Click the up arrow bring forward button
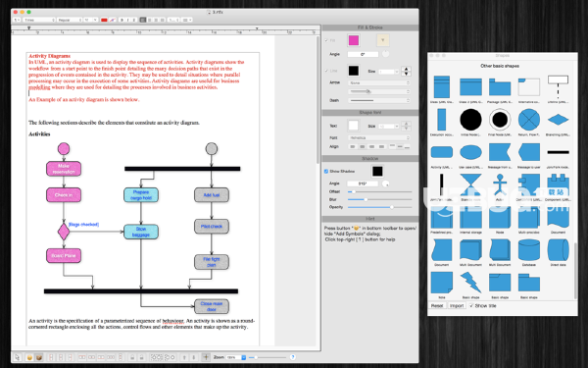This screenshot has height=368, width=588. (x=184, y=357)
